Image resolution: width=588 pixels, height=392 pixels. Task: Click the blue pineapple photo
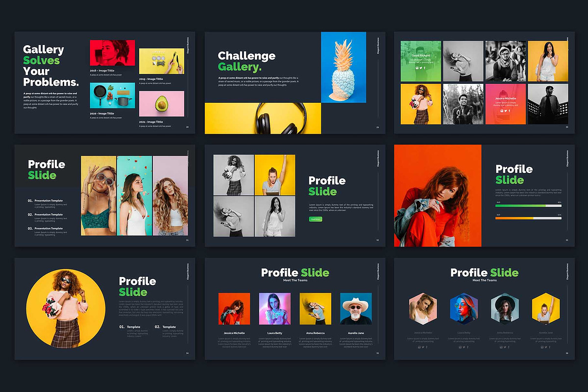point(343,67)
